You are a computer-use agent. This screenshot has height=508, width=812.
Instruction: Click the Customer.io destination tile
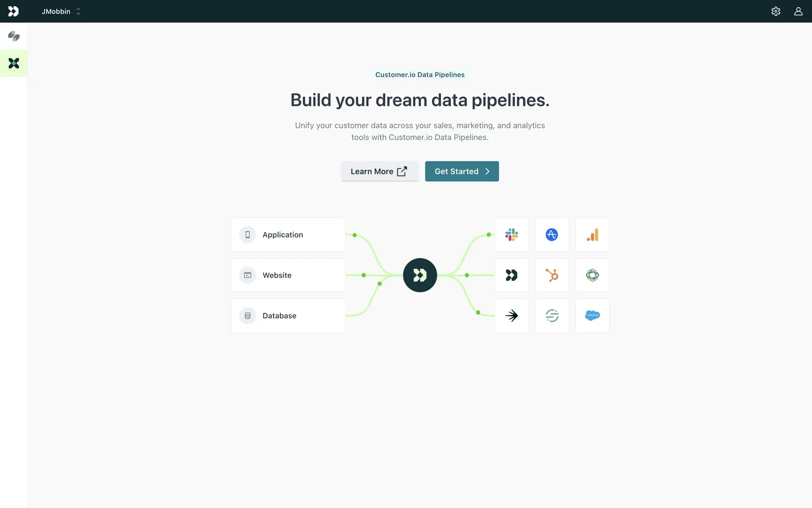point(511,275)
